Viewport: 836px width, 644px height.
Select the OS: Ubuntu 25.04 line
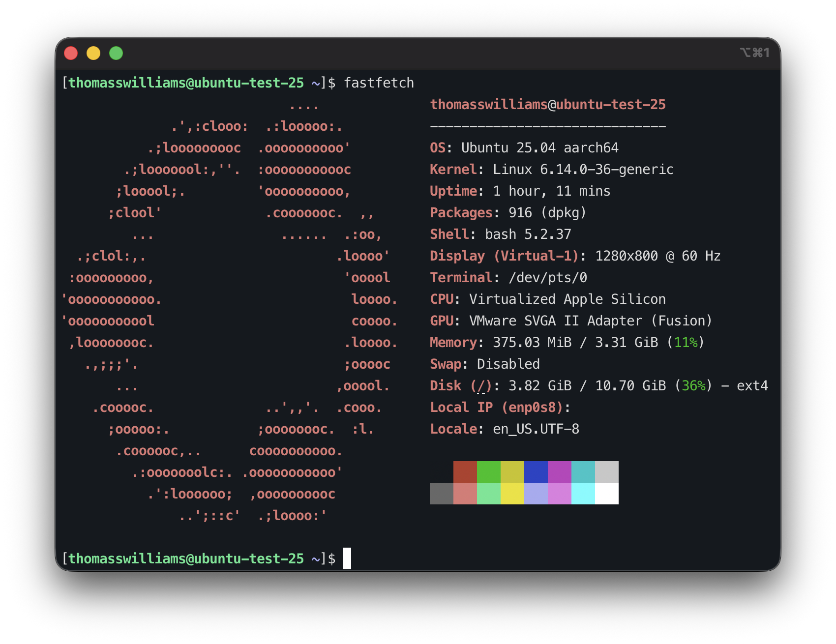pyautogui.click(x=524, y=147)
